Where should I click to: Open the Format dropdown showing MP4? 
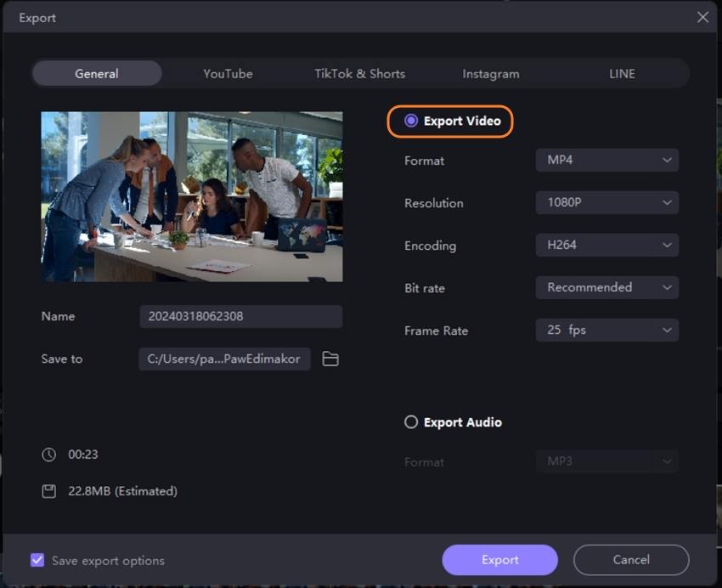pos(606,160)
